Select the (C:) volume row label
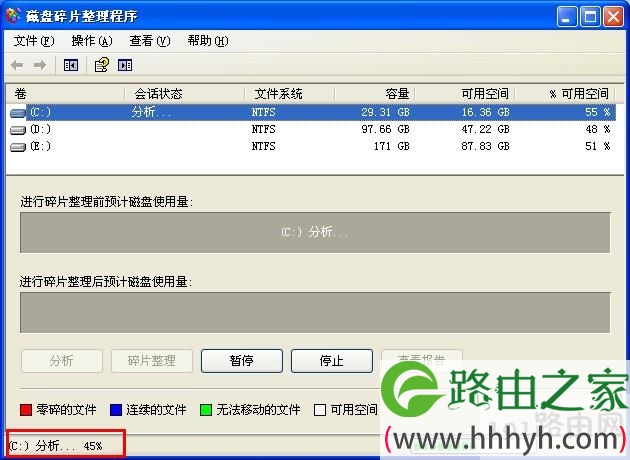630x460 pixels. tap(41, 112)
